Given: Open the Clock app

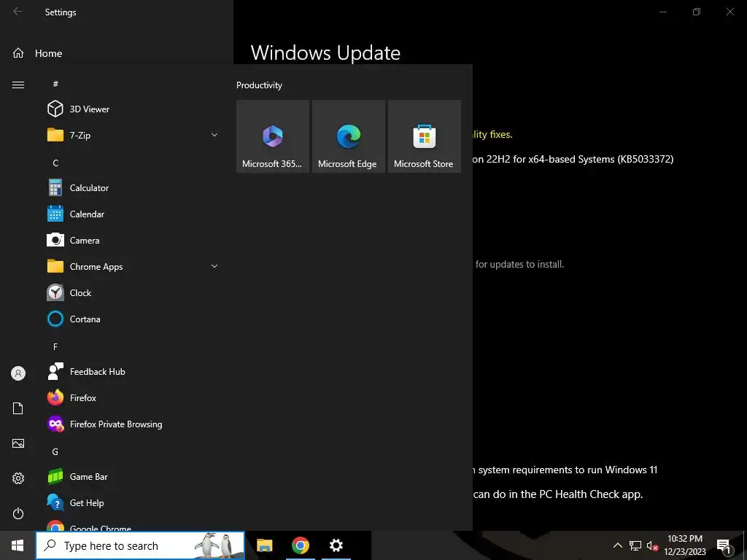Looking at the screenshot, I should [x=133, y=292].
